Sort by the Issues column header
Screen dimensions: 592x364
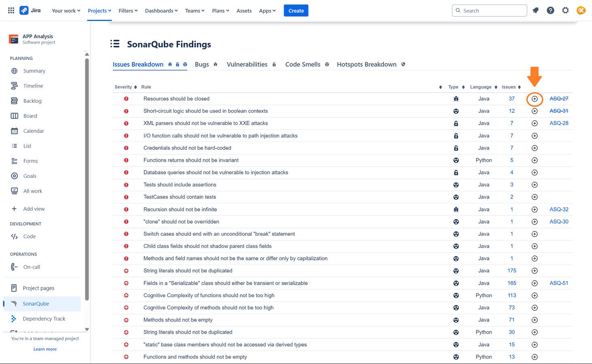pyautogui.click(x=511, y=87)
